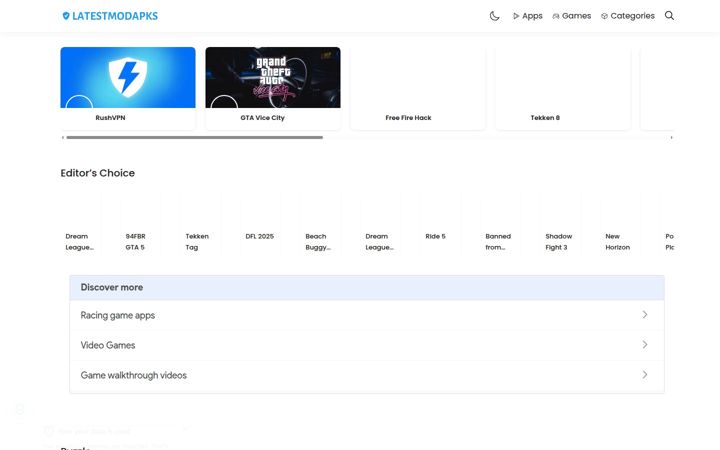Click the scrollbar left arrow
The width and height of the screenshot is (720, 450).
tap(63, 137)
